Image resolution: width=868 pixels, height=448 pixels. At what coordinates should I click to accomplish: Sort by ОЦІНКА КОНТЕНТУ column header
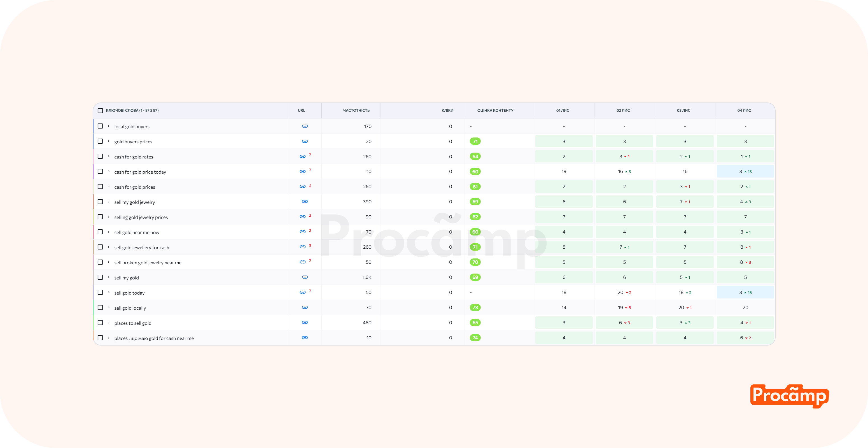click(x=495, y=111)
